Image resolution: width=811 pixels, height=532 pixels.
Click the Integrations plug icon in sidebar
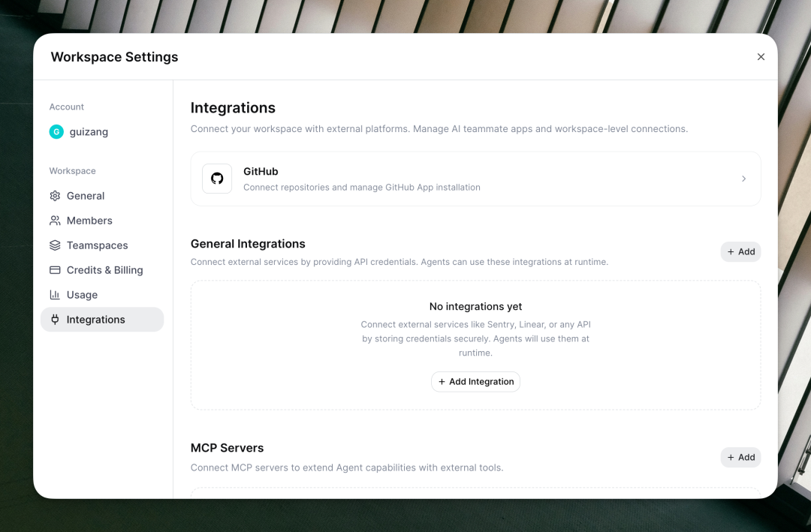click(x=54, y=320)
